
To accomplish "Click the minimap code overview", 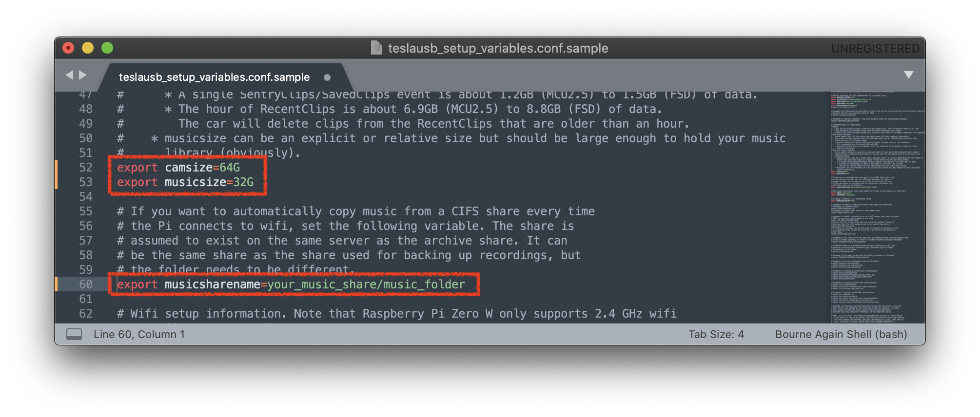I will 877,207.
